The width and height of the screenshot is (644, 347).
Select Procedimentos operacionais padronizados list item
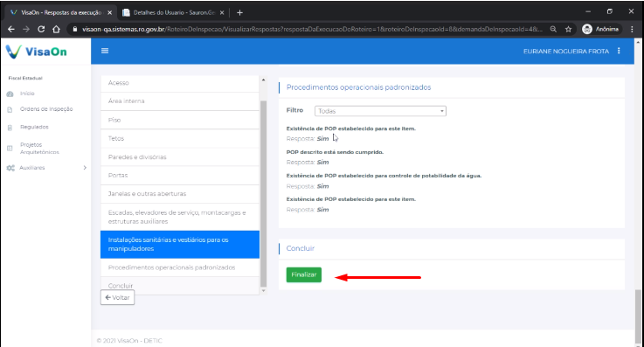(x=180, y=267)
